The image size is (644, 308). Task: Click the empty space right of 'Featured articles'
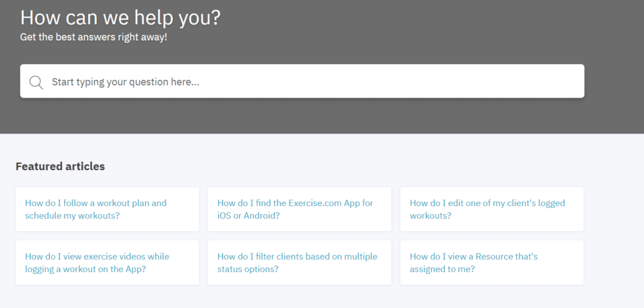coord(377,166)
